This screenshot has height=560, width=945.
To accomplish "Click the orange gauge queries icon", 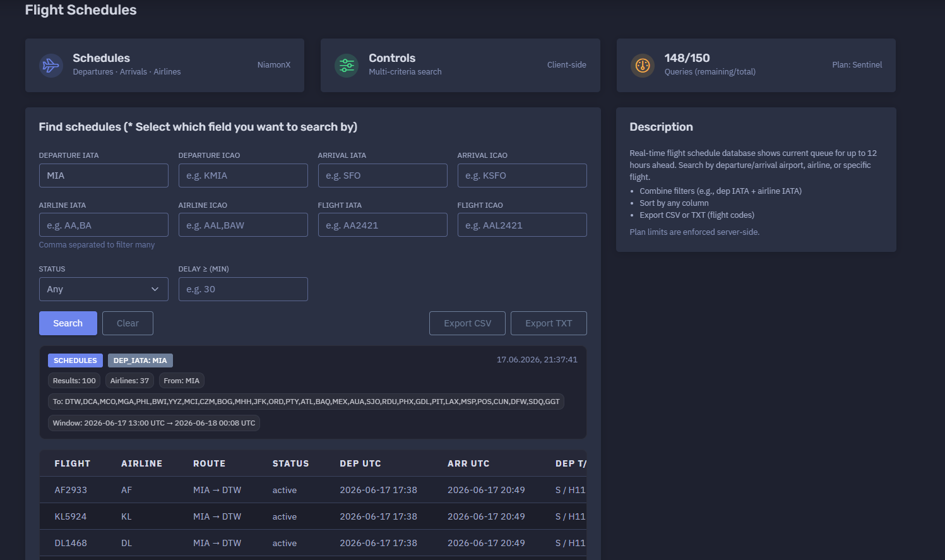I will point(643,65).
